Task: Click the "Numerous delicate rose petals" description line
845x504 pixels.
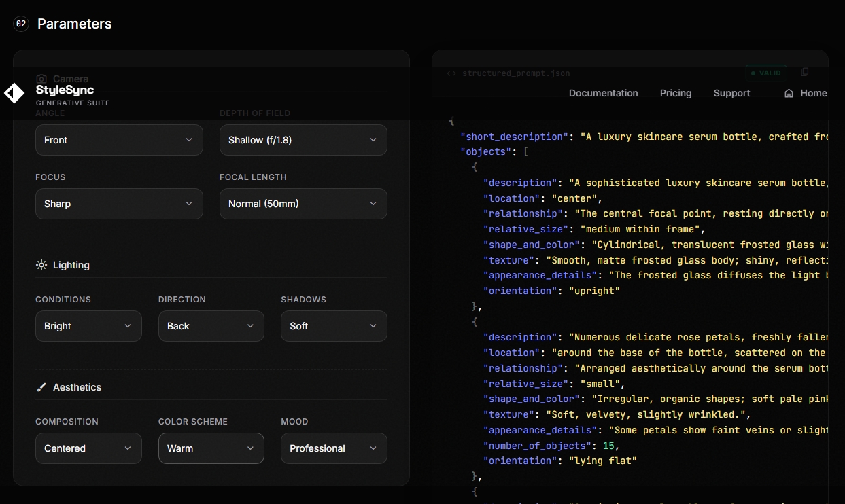Action: (655, 337)
